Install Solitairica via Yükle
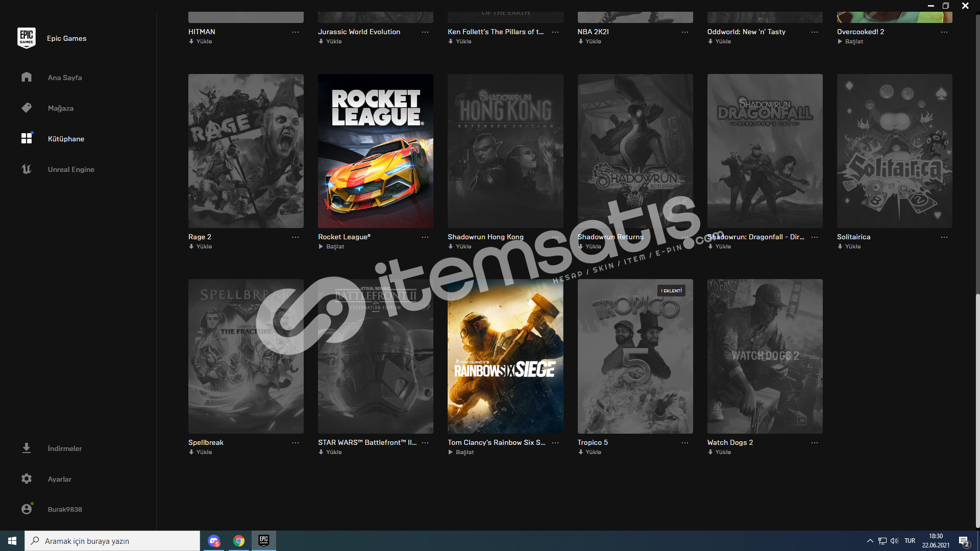The image size is (980, 551). [x=849, y=246]
